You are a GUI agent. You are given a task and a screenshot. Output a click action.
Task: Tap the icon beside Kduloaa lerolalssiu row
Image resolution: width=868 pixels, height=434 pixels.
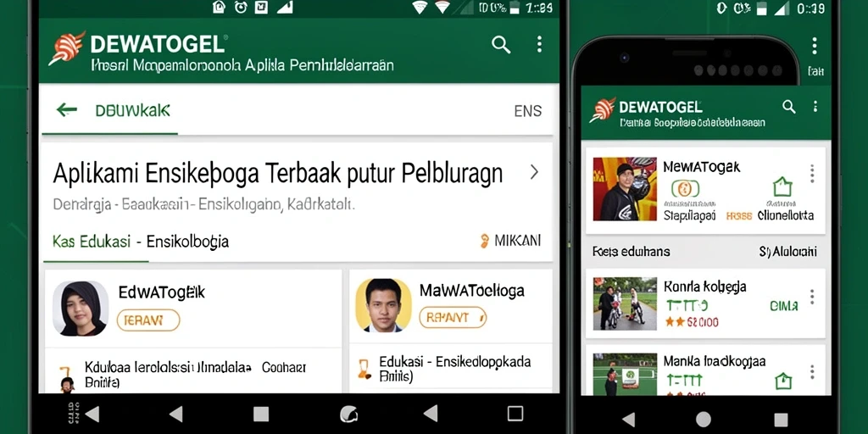pos(66,379)
